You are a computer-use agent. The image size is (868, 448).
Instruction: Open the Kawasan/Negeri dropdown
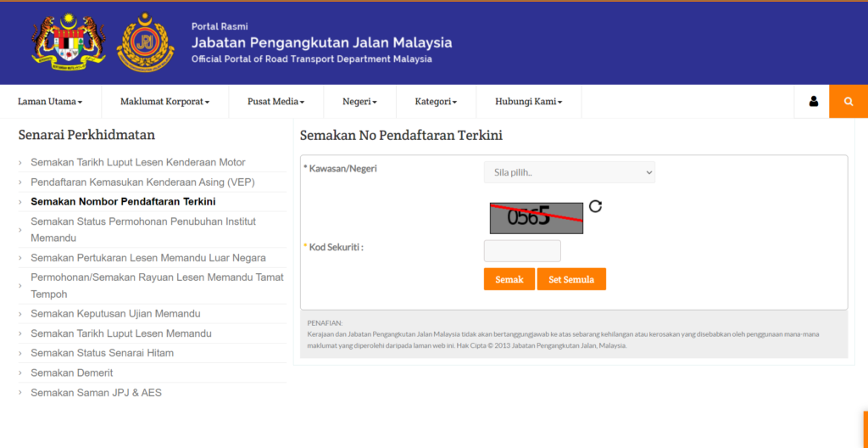click(569, 172)
